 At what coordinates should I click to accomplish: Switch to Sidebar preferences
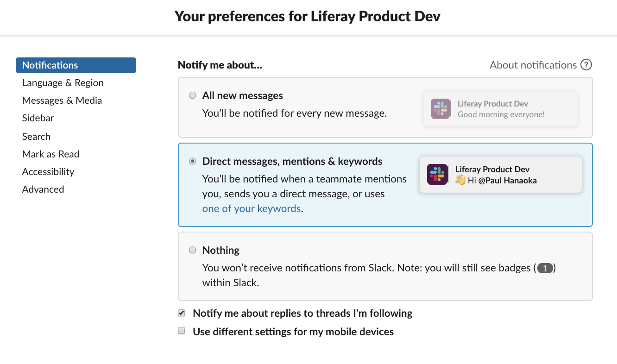pyautogui.click(x=38, y=118)
